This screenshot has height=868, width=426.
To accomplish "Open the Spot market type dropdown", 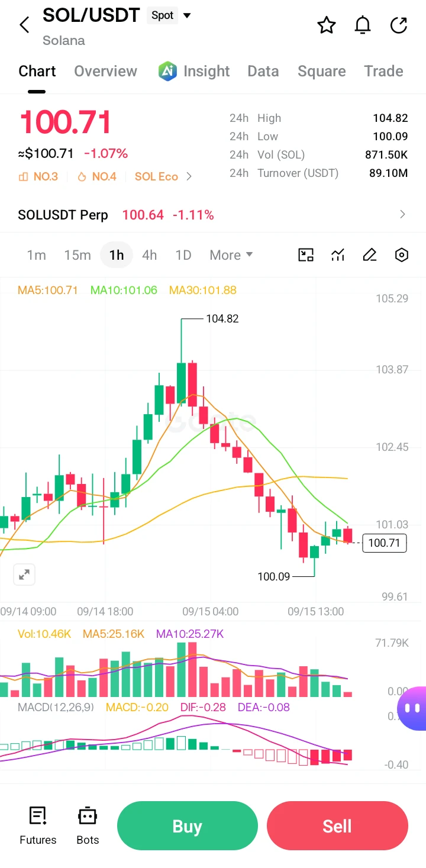I will 169,15.
